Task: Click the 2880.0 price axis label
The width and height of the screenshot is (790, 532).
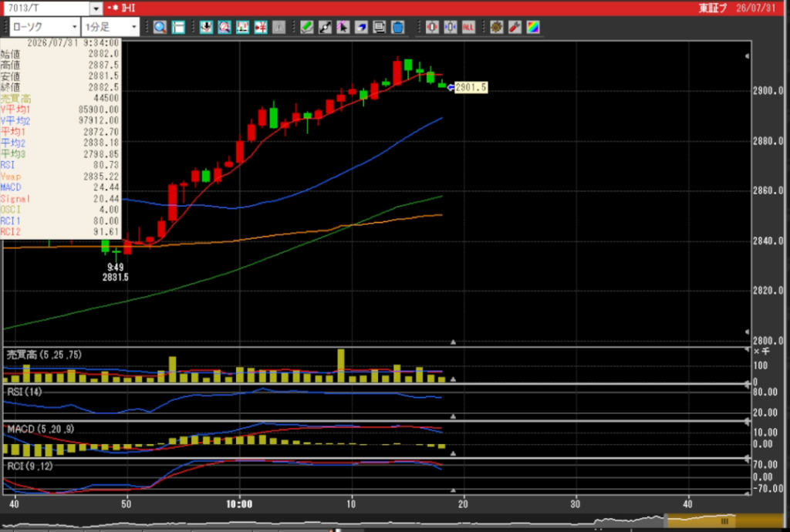Action: pos(768,141)
